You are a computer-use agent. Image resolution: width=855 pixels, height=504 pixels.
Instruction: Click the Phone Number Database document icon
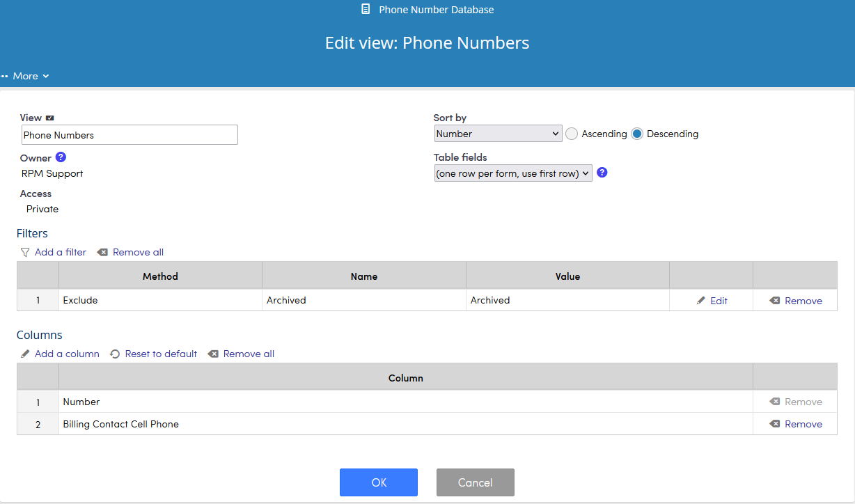click(366, 10)
